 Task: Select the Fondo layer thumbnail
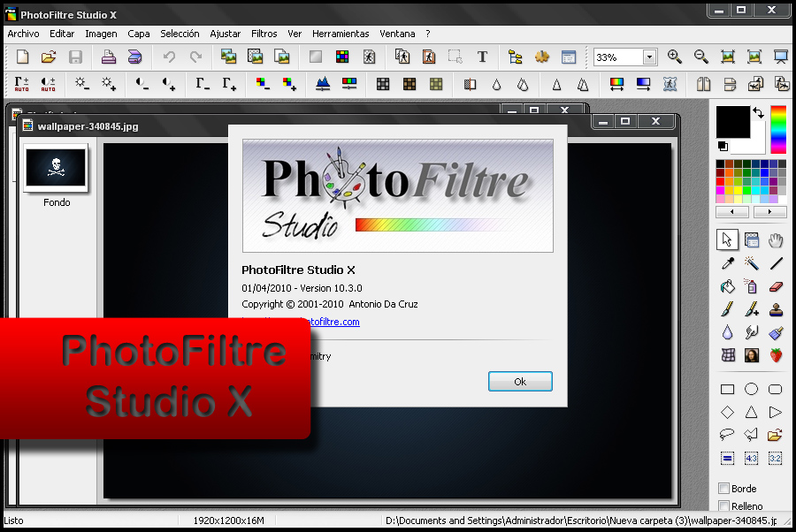(x=56, y=168)
